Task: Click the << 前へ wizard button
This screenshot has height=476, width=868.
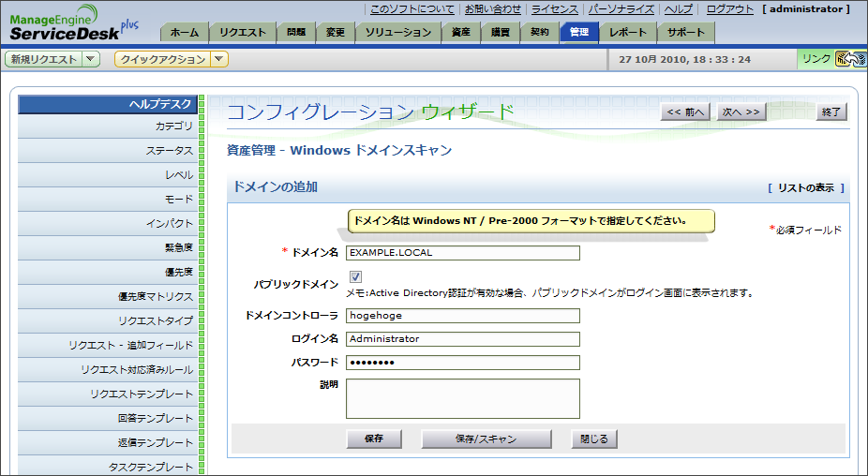Action: coord(685,112)
